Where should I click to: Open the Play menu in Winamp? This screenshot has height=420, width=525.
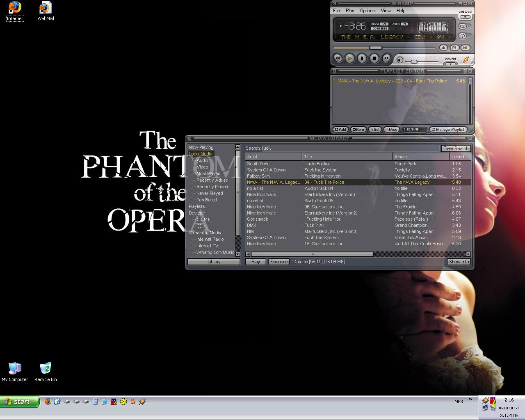(x=350, y=11)
